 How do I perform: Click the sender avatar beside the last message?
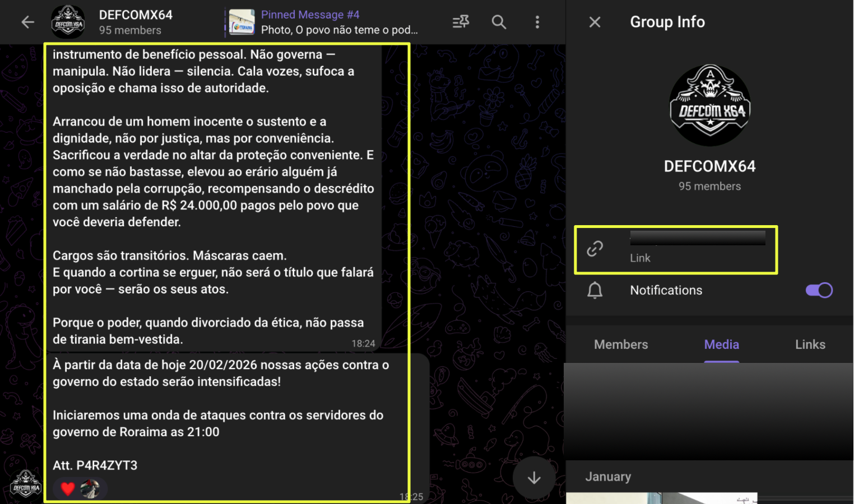pyautogui.click(x=26, y=485)
